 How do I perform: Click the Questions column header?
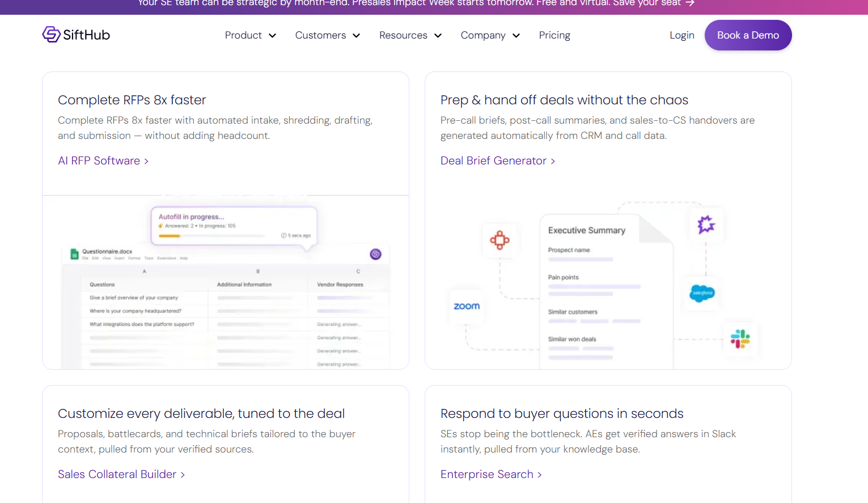[102, 285]
